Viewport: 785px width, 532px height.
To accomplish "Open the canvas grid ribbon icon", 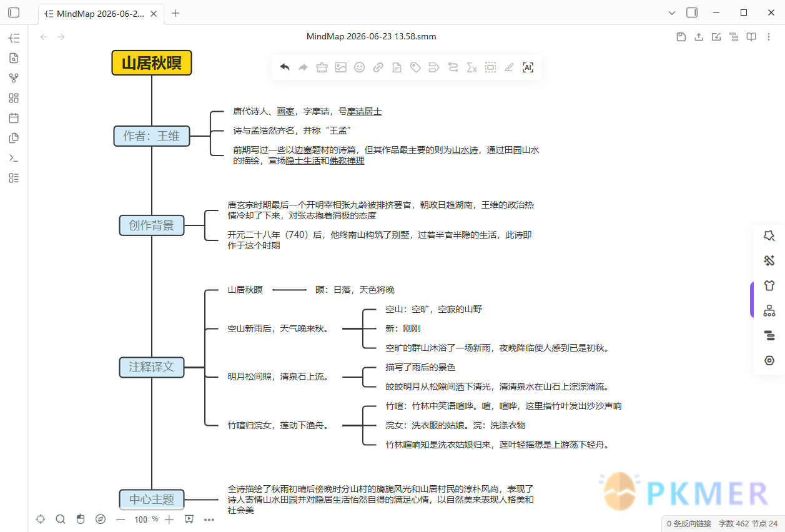I will pyautogui.click(x=14, y=98).
